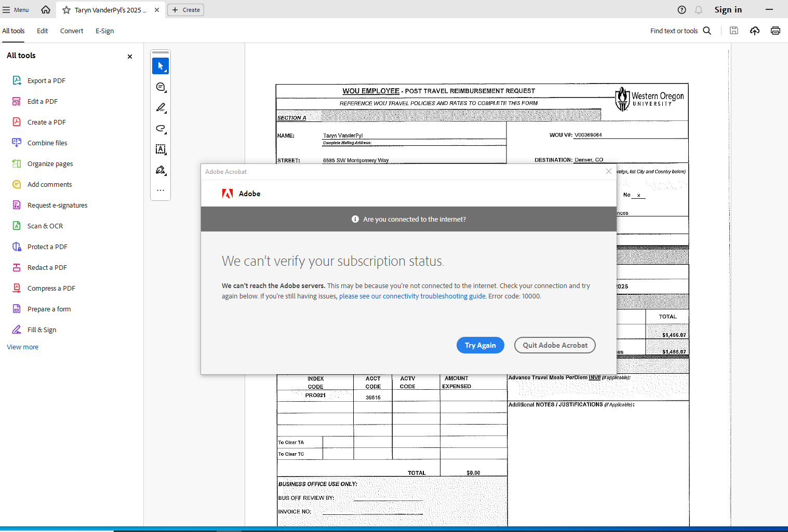Click the Print icon
Image resolution: width=788 pixels, height=532 pixels.
pyautogui.click(x=776, y=31)
